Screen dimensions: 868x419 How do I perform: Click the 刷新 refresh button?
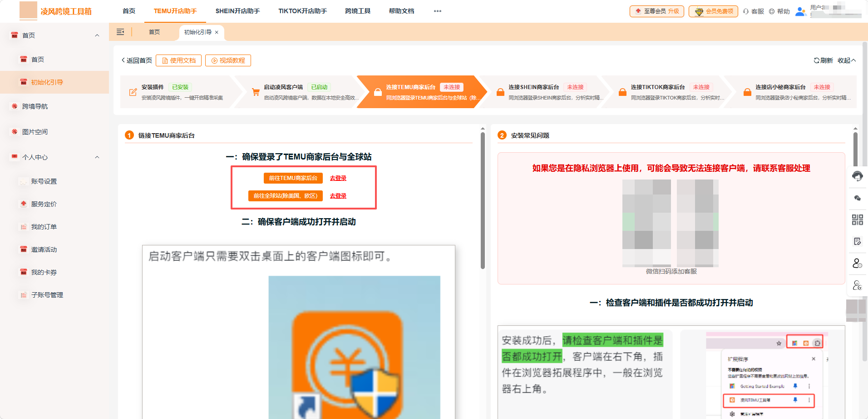click(823, 60)
